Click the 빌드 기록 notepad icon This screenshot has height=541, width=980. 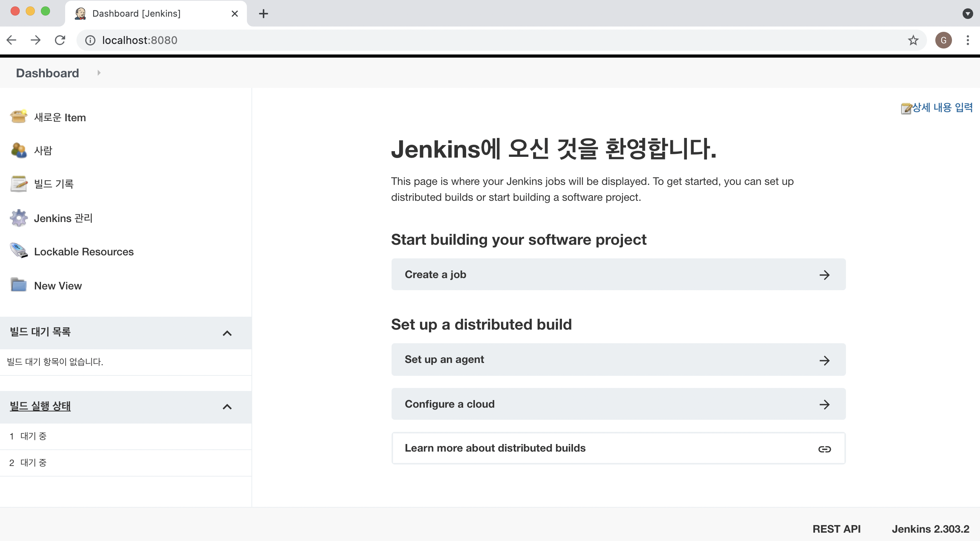(18, 184)
